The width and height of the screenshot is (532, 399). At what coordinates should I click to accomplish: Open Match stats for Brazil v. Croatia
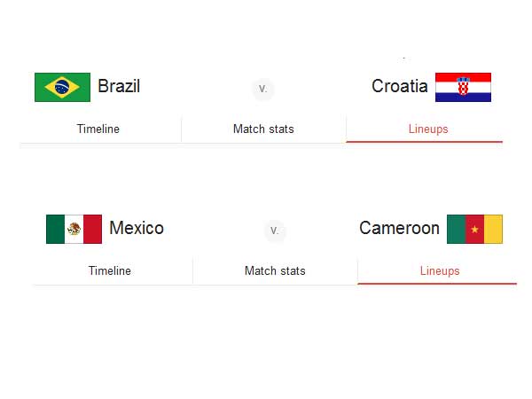pyautogui.click(x=263, y=129)
